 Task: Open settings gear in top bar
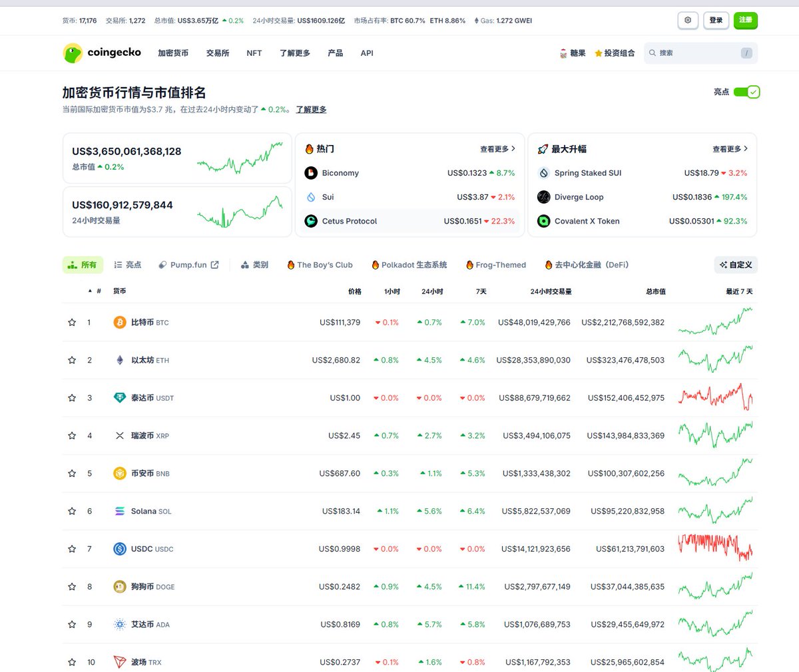click(688, 20)
